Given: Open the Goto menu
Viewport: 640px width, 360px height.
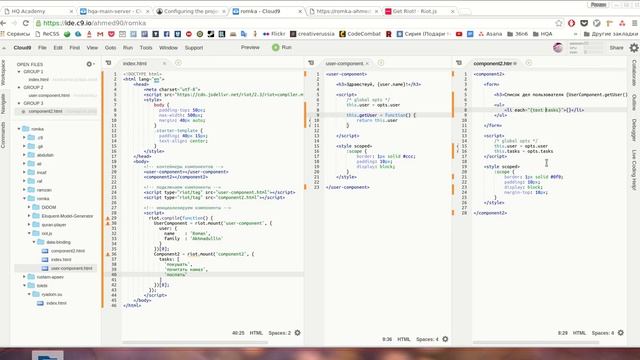Looking at the screenshot, I should coord(110,48).
